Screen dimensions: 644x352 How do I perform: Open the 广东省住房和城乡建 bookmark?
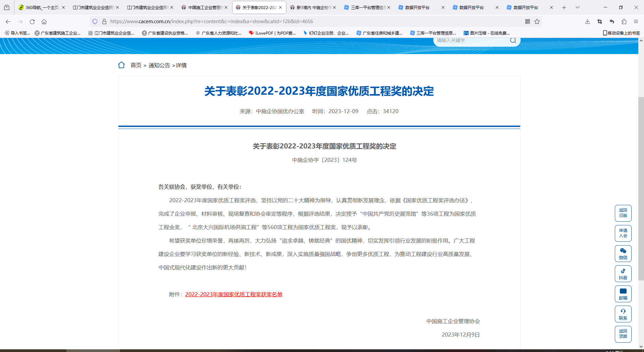[x=379, y=33]
